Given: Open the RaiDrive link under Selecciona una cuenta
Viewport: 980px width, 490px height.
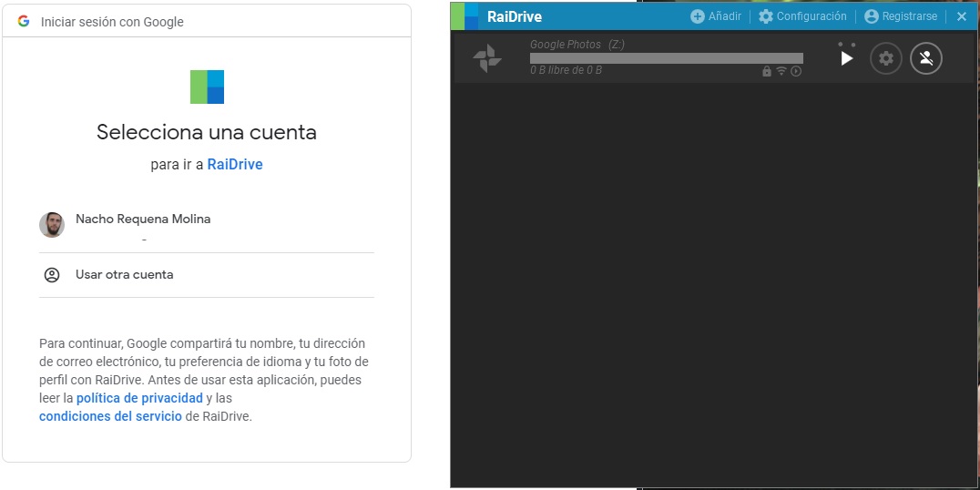Looking at the screenshot, I should coord(235,164).
